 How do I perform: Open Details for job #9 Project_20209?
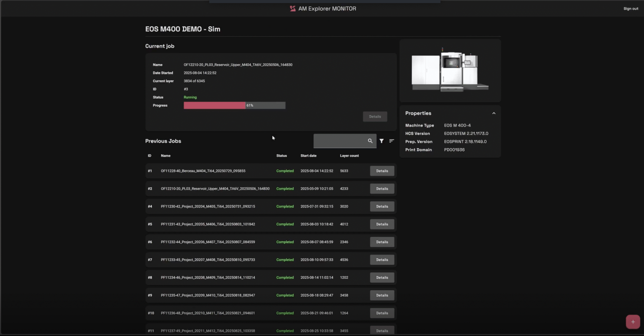coord(382,295)
